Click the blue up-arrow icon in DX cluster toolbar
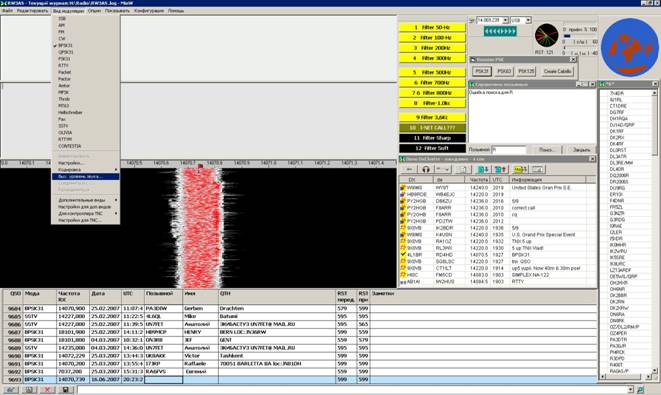 500,169
